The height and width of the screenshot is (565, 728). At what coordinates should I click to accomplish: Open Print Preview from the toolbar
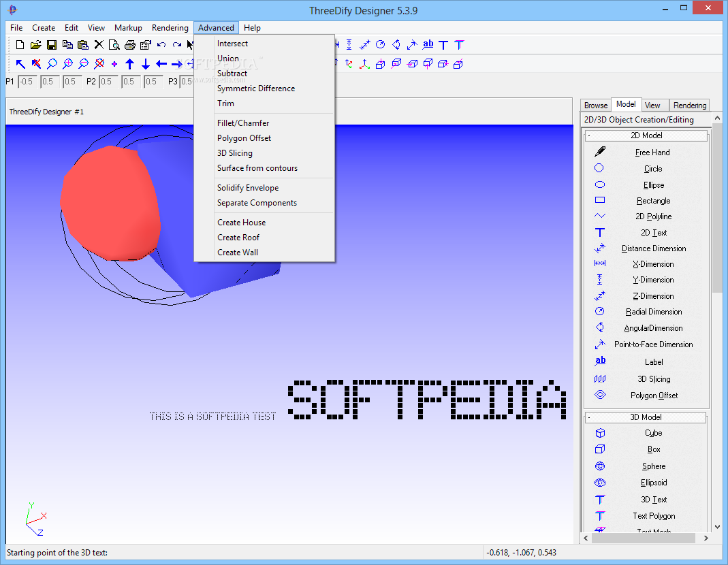tap(114, 44)
